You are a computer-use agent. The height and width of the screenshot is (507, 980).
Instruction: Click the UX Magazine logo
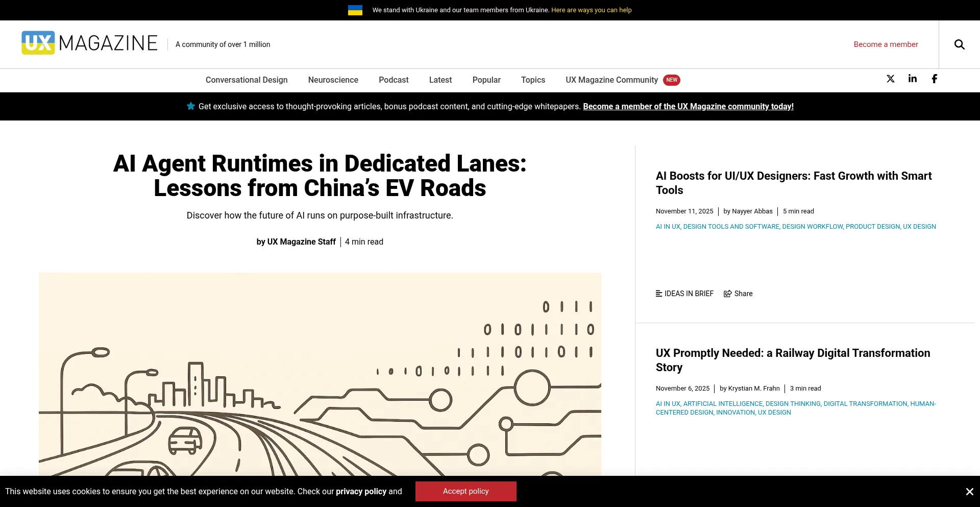tap(89, 43)
